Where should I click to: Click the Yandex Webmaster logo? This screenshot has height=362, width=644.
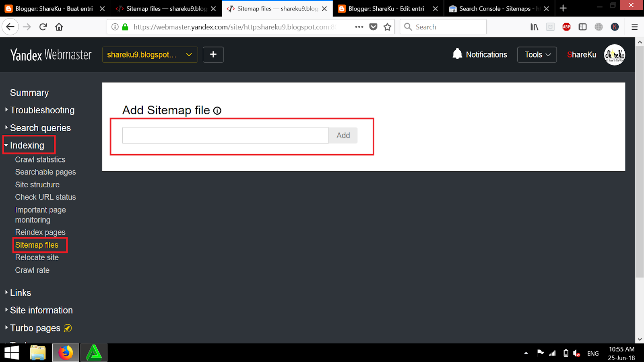51,55
